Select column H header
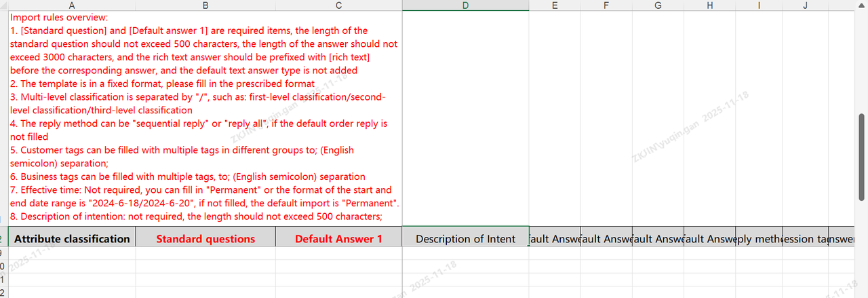Screen dimensions: 868x298 tap(709, 5)
